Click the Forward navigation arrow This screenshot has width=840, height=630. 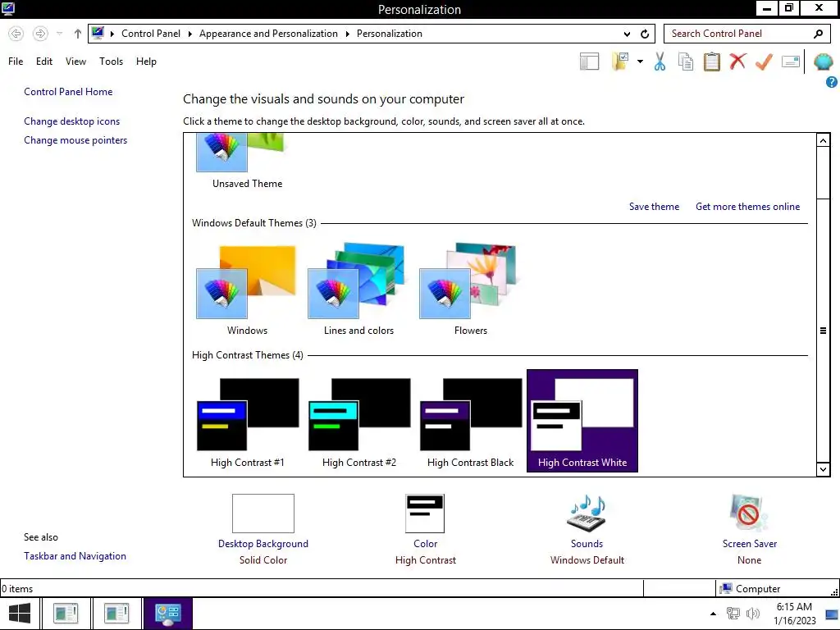40,34
